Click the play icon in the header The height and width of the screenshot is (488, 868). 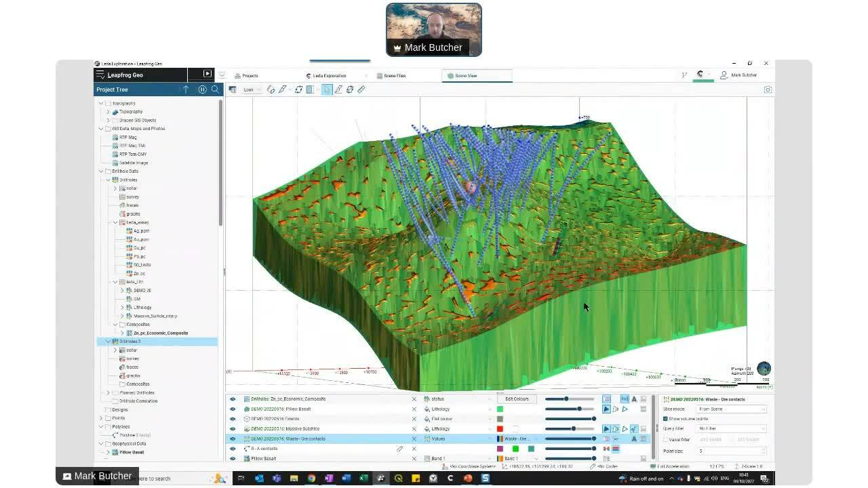(x=208, y=74)
